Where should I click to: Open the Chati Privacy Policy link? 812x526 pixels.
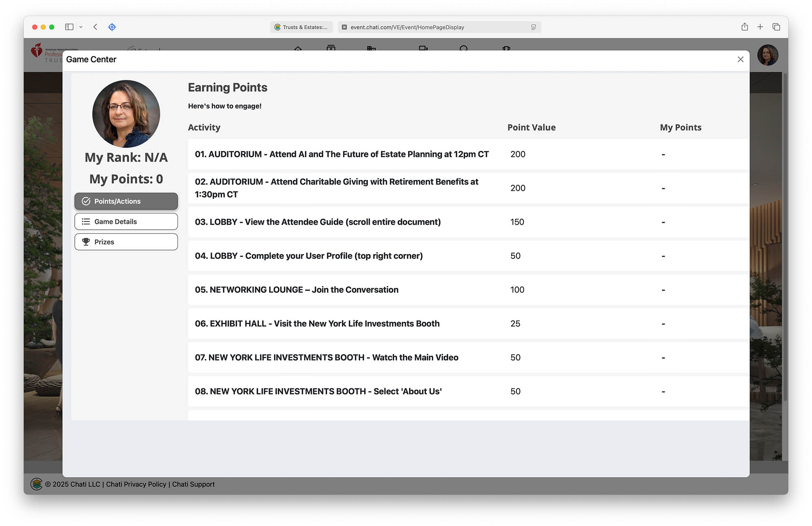click(136, 484)
